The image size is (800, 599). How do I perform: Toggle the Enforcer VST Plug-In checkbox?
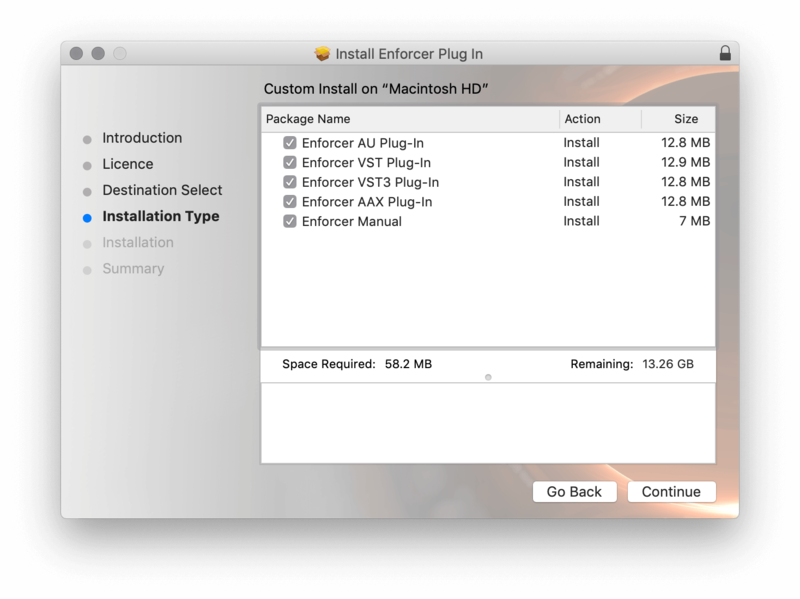coord(290,163)
